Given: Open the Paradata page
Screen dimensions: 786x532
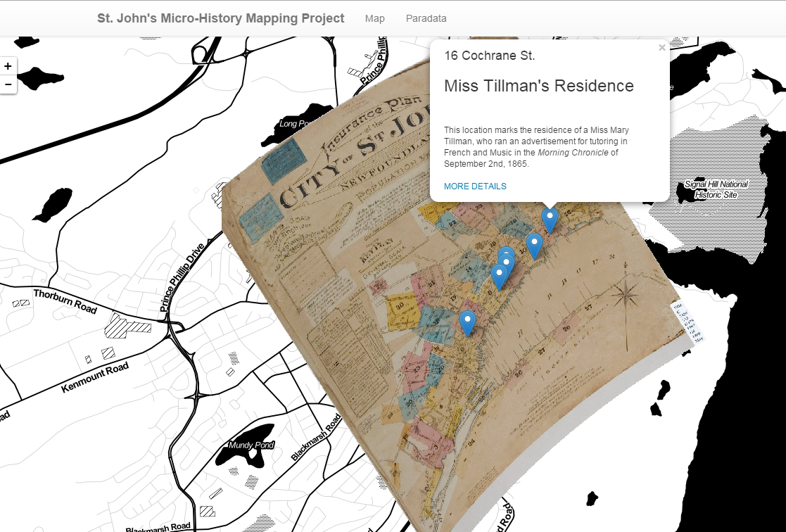Looking at the screenshot, I should click(x=426, y=18).
